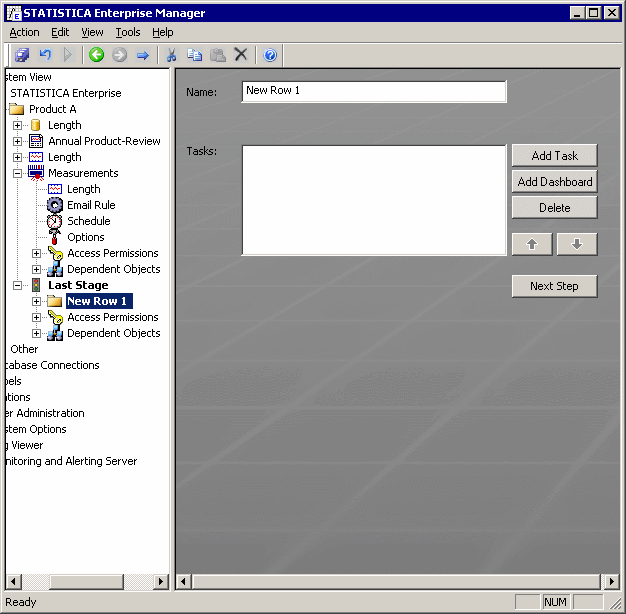The image size is (626, 614).
Task: Open the View menu
Action: click(x=92, y=32)
